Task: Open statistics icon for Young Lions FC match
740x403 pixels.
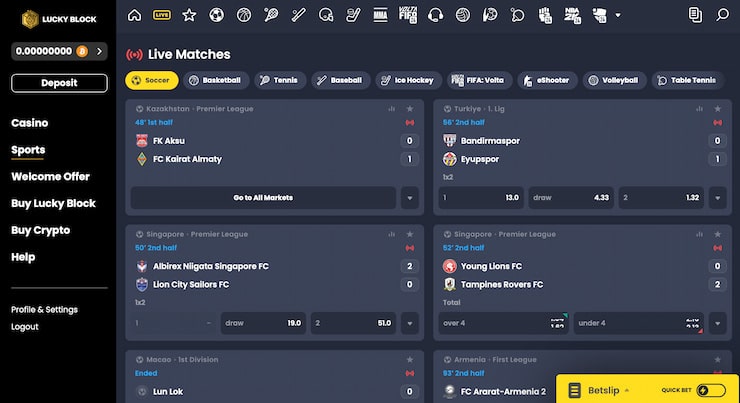Action: click(x=699, y=235)
